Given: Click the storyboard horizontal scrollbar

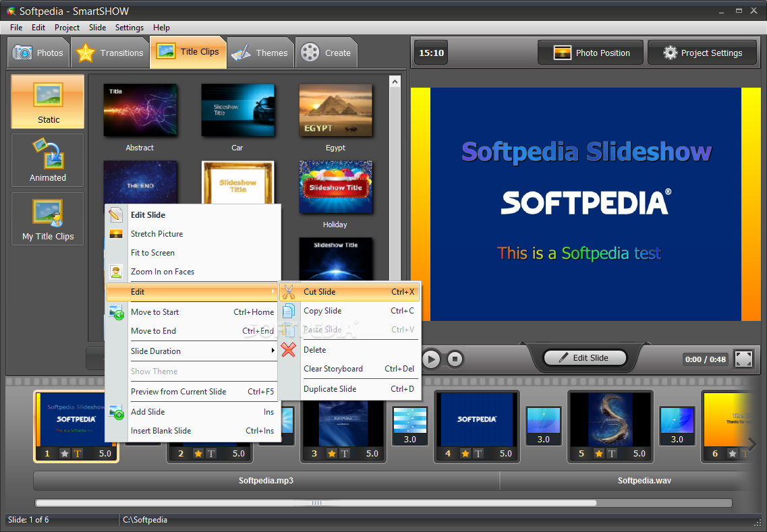Looking at the screenshot, I should 316,502.
